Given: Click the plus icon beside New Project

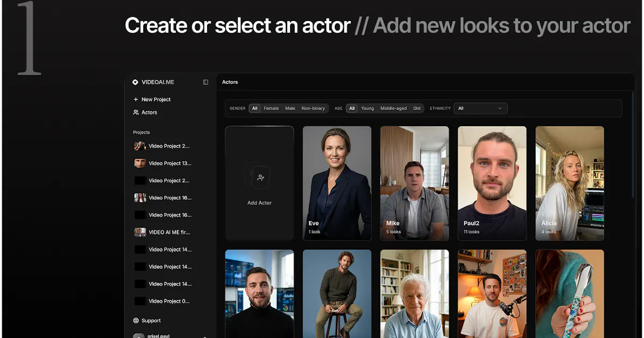Looking at the screenshot, I should [x=136, y=99].
